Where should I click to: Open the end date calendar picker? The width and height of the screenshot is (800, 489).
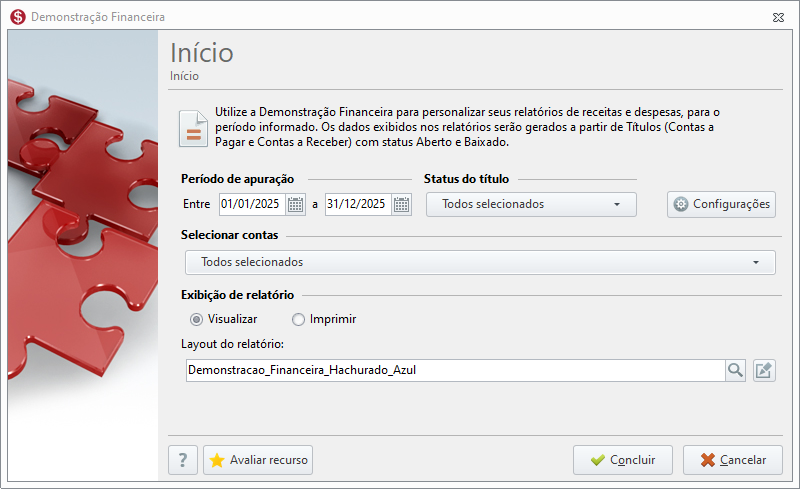(x=402, y=204)
